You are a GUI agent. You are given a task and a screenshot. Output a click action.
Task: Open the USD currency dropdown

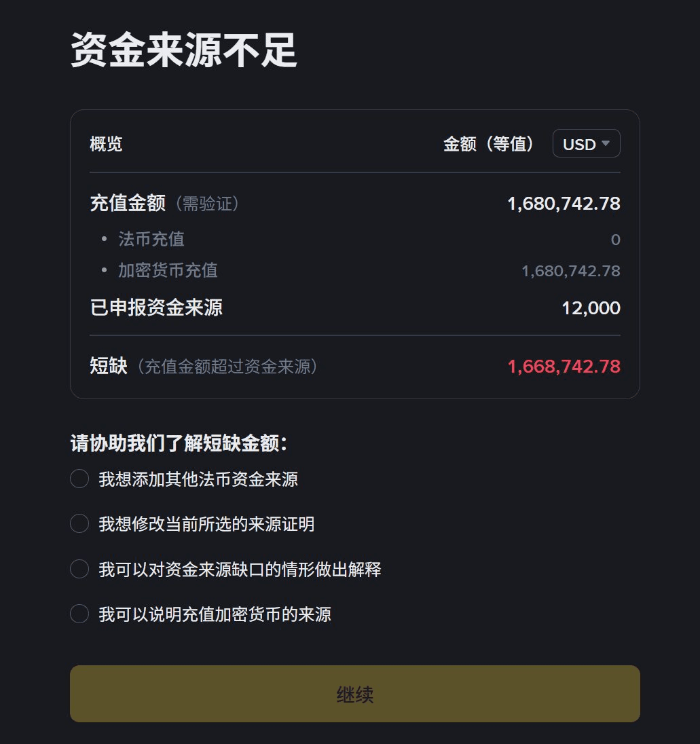click(x=586, y=144)
